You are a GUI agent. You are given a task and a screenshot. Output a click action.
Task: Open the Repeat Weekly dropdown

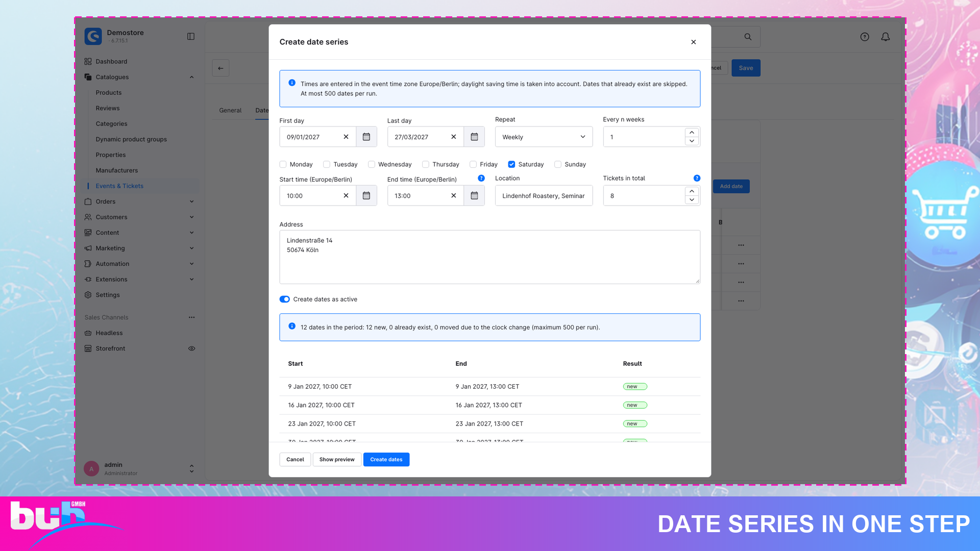544,137
